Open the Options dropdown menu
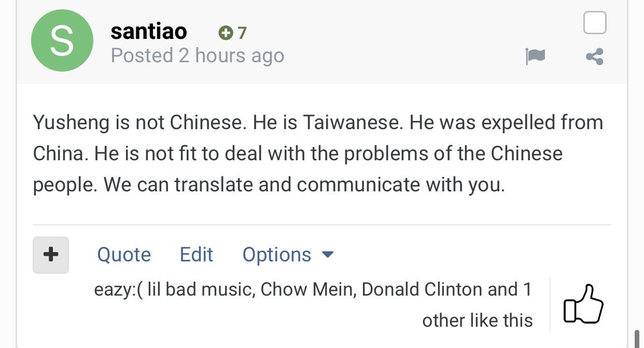This screenshot has width=644, height=348. point(288,255)
